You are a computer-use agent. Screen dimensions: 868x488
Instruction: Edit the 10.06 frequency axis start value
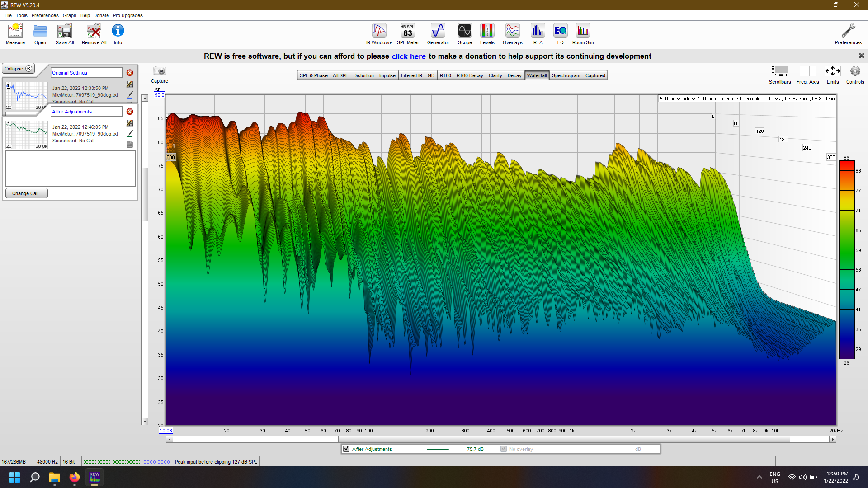(x=166, y=431)
